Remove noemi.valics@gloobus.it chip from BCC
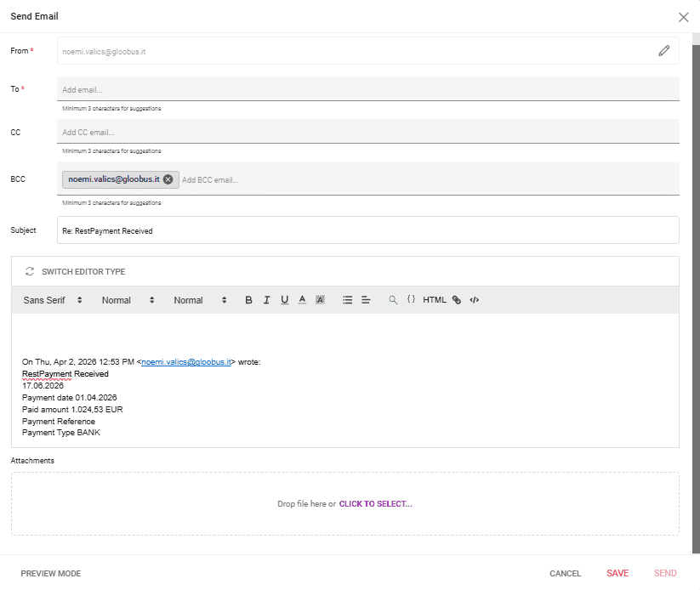Viewport: 700px width, 590px height. 168,179
